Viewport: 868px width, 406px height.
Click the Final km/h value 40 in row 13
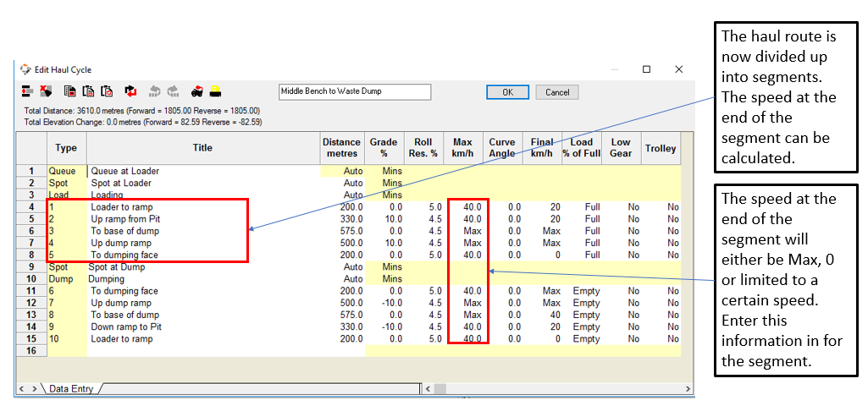(x=543, y=315)
